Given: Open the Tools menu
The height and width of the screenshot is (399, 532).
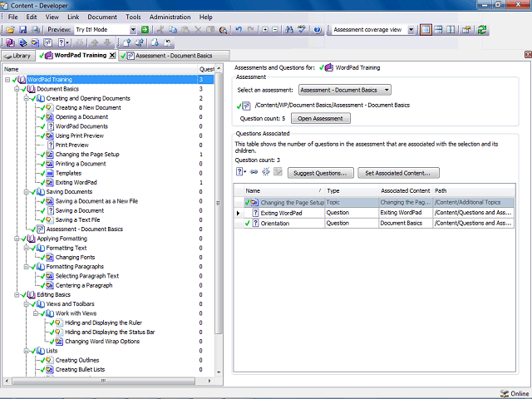Looking at the screenshot, I should coord(133,17).
